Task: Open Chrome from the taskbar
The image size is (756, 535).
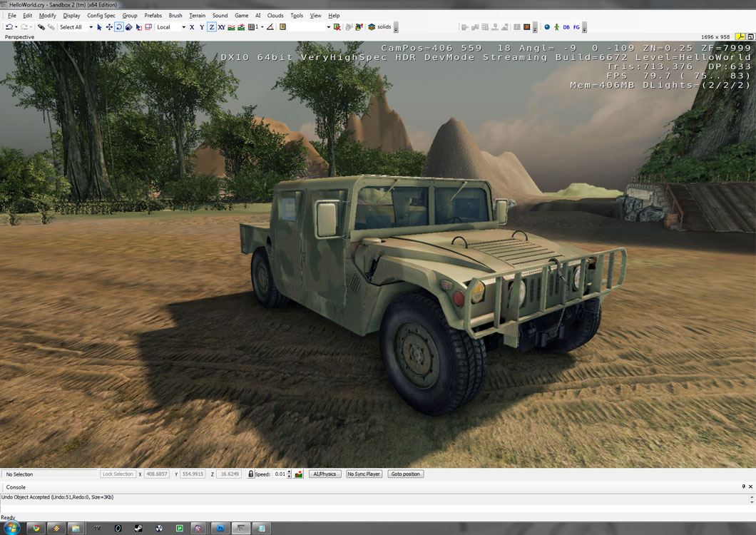Action: [x=36, y=529]
